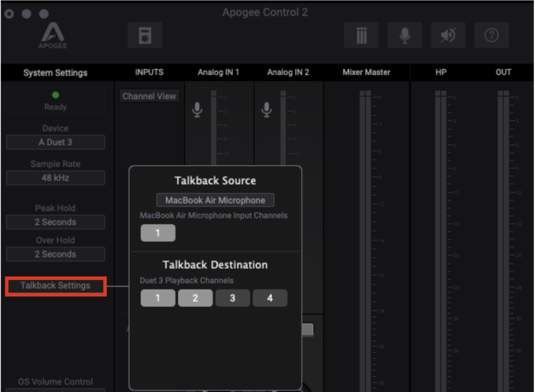Screen dimensions: 535x392
Task: Click the Apogee logo
Action: pyautogui.click(x=52, y=35)
